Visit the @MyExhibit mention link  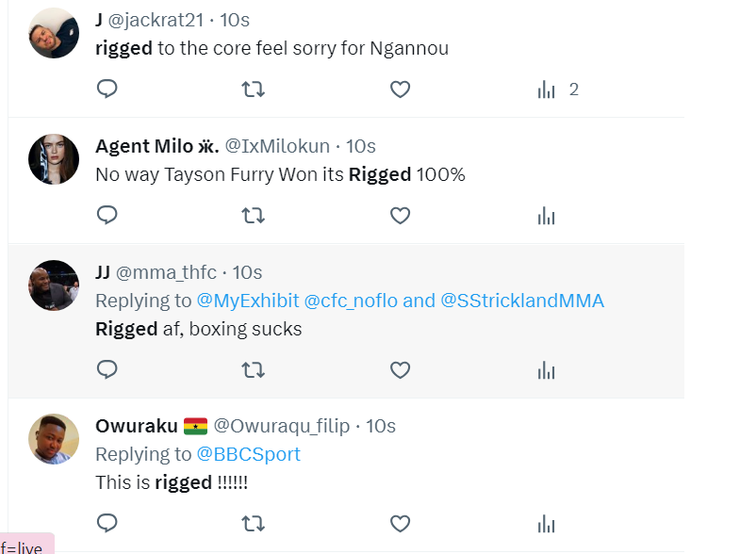pos(248,301)
